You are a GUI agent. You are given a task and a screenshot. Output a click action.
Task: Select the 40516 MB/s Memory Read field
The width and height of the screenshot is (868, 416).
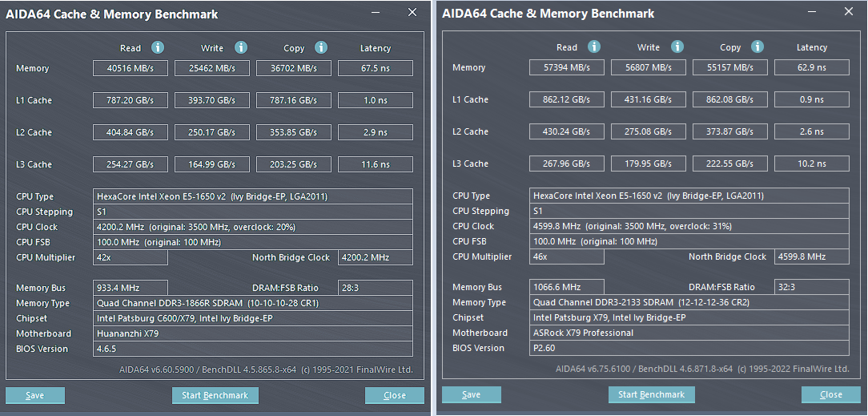pyautogui.click(x=131, y=68)
